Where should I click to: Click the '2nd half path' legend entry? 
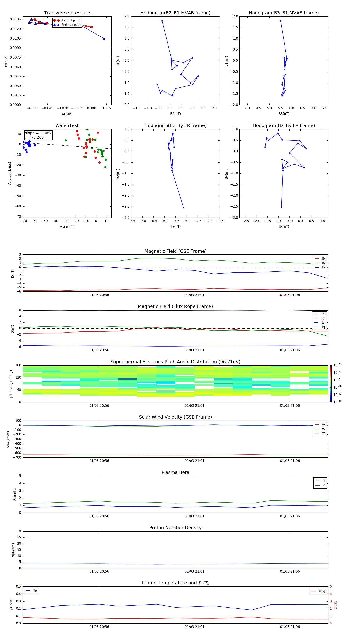coord(67,25)
